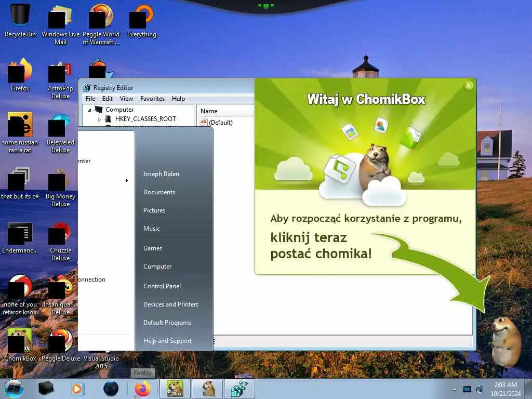Open ChomikBox desktop shortcut
This screenshot has width=532, height=399.
[20, 345]
